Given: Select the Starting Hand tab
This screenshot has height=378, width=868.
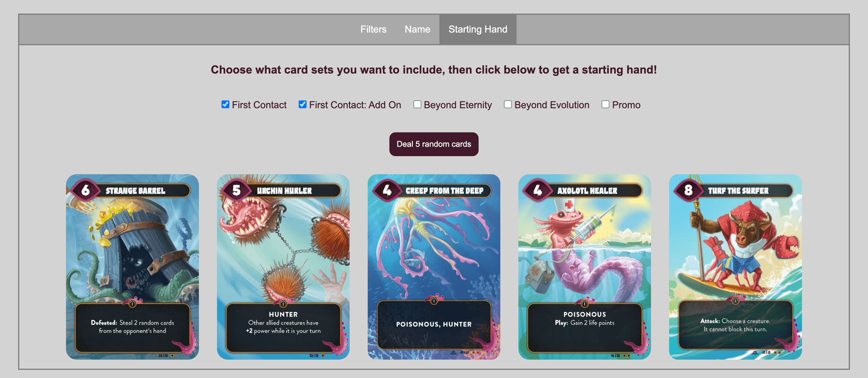Looking at the screenshot, I should click(x=478, y=29).
